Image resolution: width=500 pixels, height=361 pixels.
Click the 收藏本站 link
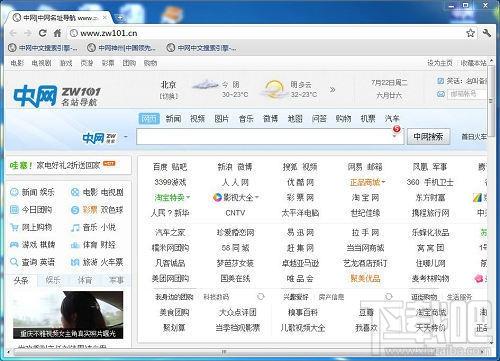click(x=473, y=63)
